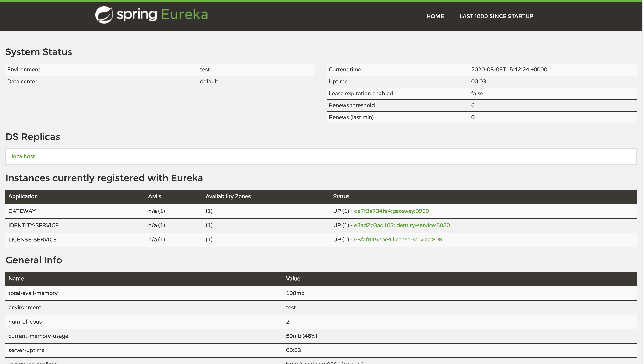
Task: Open the identity-service:8080 instance link
Action: tap(402, 225)
